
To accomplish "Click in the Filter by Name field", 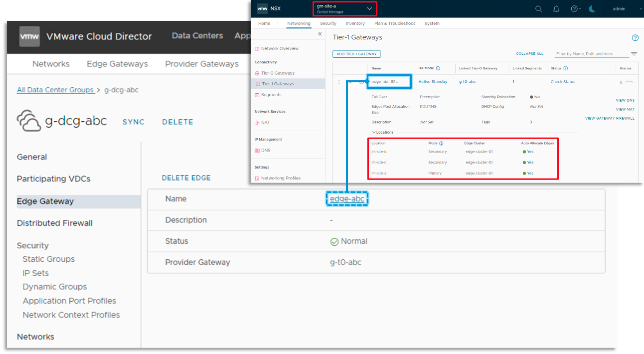I will 591,54.
